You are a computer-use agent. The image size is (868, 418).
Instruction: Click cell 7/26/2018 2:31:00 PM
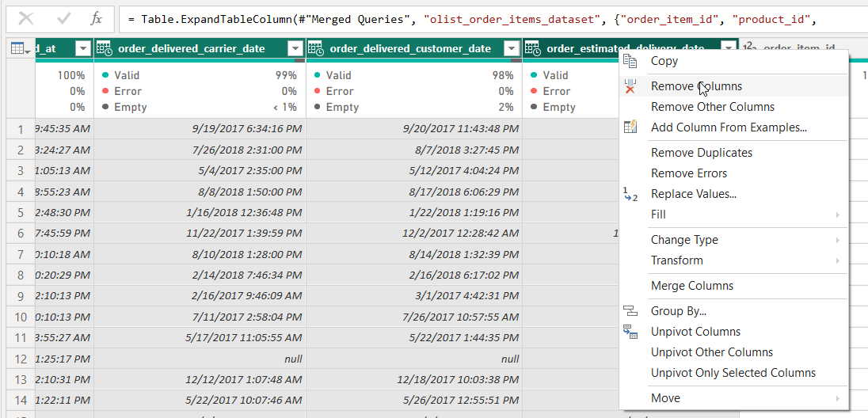click(x=200, y=150)
